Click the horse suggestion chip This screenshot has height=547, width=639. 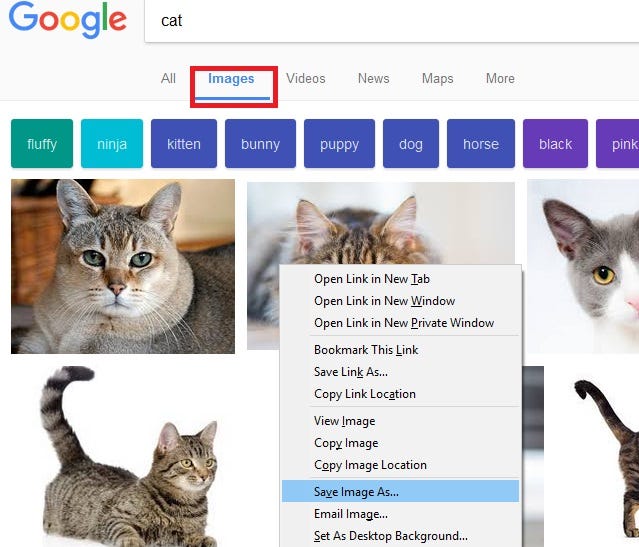[481, 143]
